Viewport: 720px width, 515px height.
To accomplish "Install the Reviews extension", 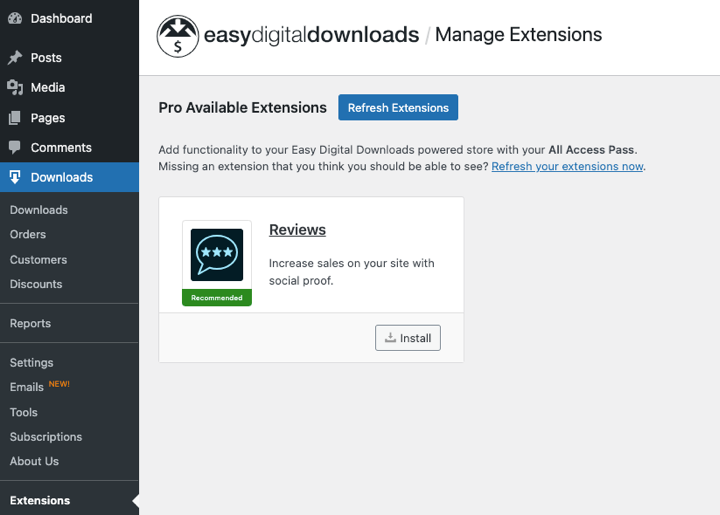I will pyautogui.click(x=408, y=338).
